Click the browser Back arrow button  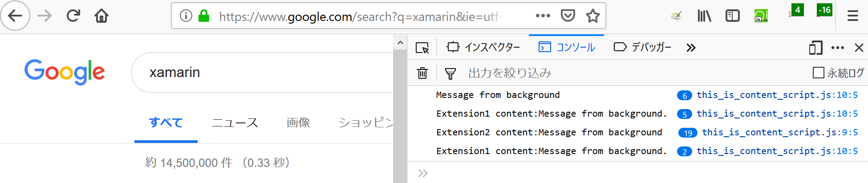coord(15,16)
